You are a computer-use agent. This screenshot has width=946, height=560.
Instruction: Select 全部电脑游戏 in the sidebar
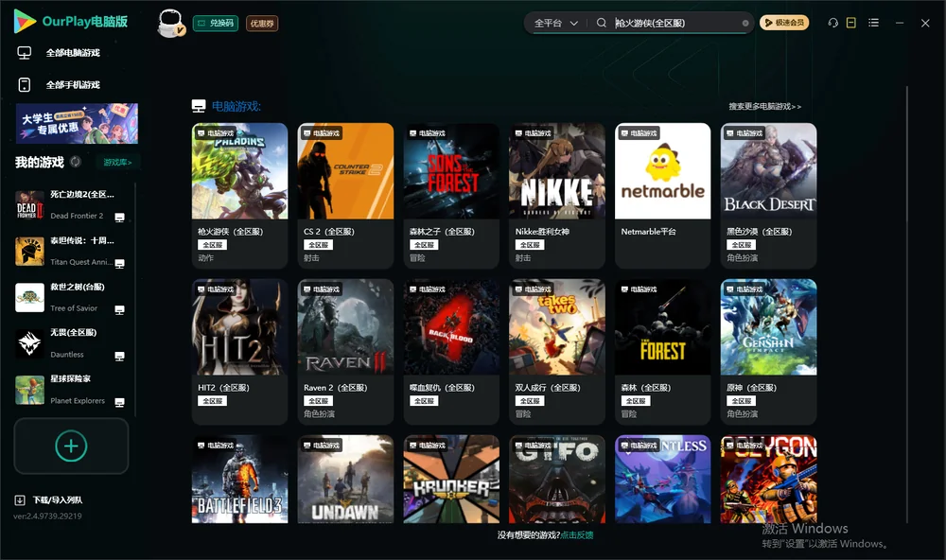(x=73, y=53)
